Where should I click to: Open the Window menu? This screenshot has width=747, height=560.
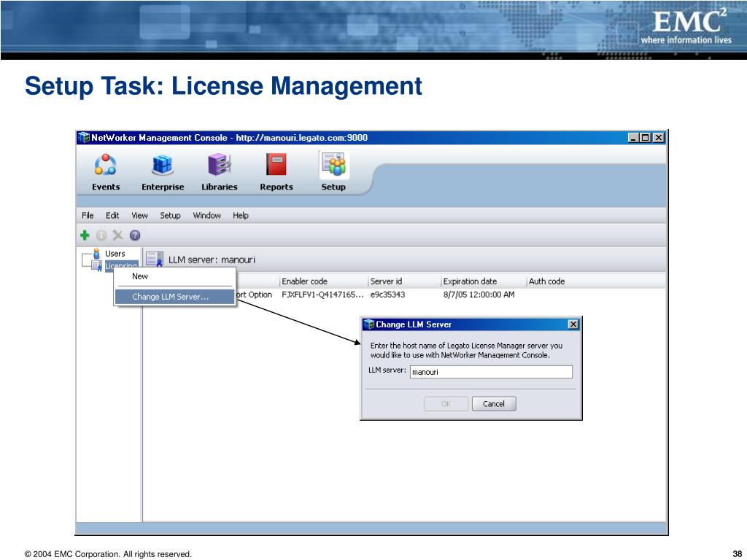(x=206, y=215)
